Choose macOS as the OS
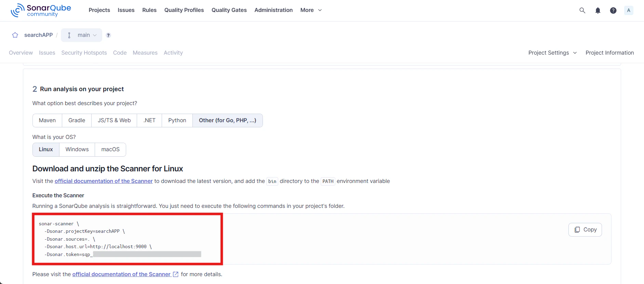644x284 pixels. tap(110, 150)
